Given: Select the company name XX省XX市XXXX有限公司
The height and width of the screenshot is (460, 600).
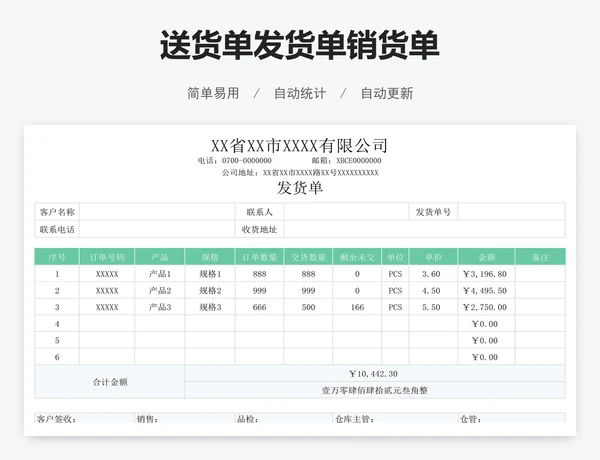Looking at the screenshot, I should tap(300, 145).
